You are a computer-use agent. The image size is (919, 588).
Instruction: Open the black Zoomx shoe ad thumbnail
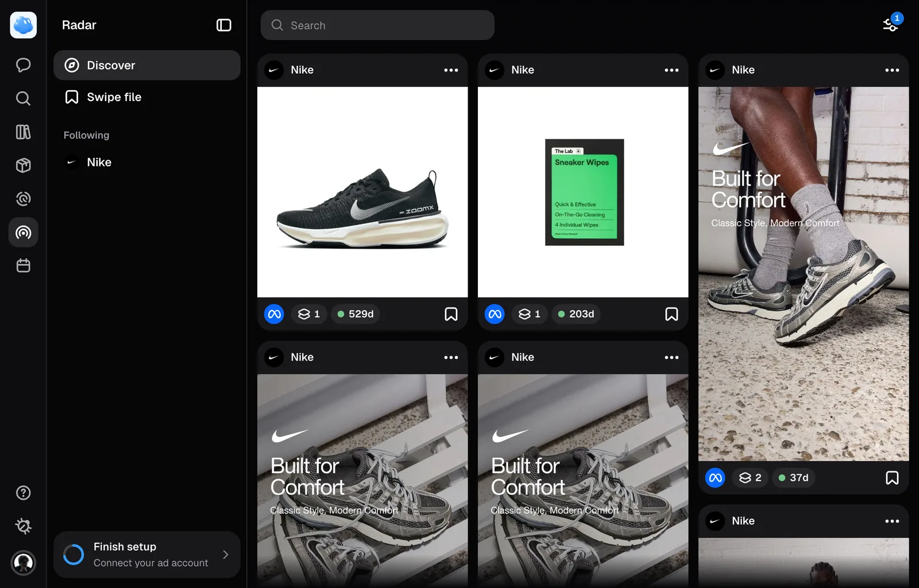coord(362,192)
